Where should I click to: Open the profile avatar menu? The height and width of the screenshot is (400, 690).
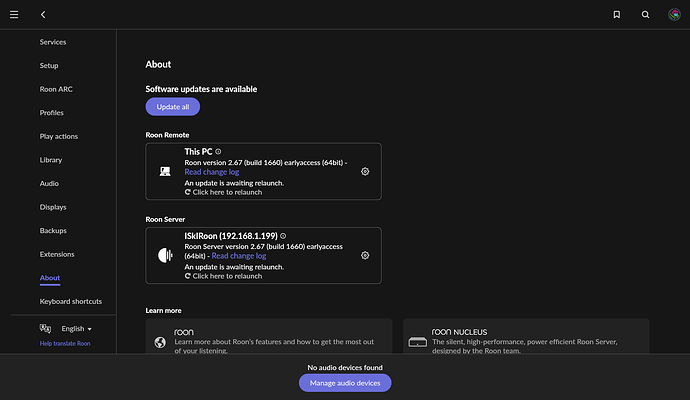(674, 15)
